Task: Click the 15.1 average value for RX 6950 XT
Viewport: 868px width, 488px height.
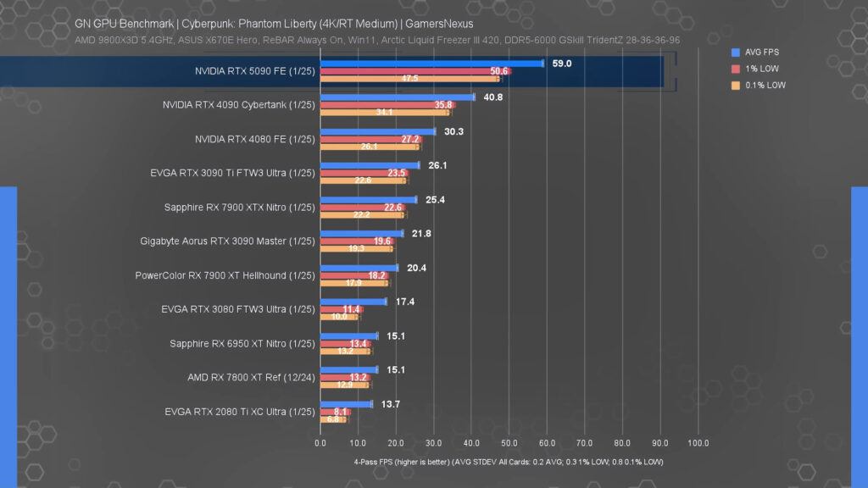Action: point(396,335)
